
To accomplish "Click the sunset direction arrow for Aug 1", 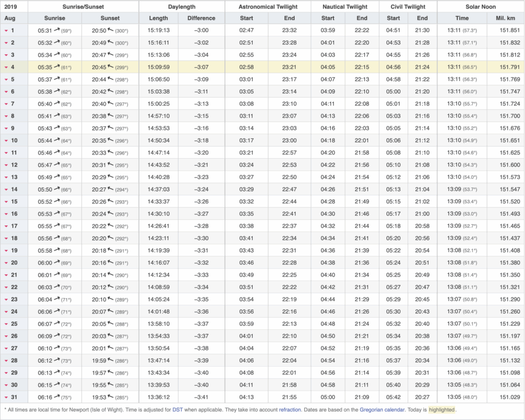I will point(111,30).
